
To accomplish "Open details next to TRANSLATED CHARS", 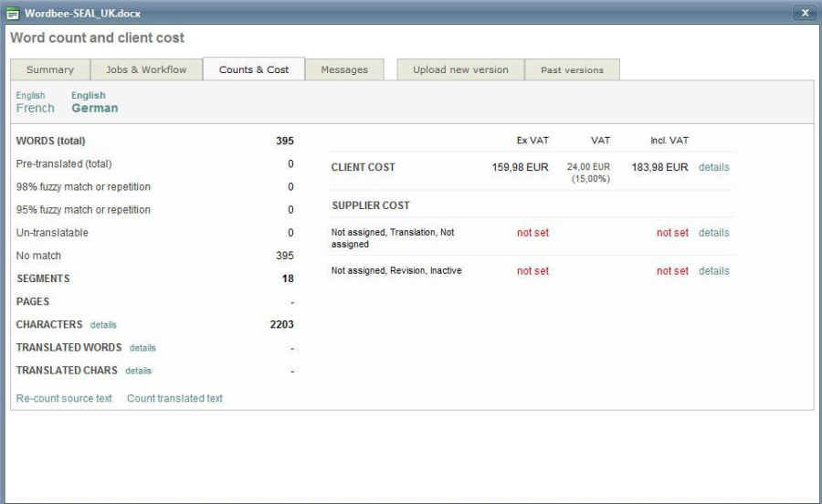I will (138, 371).
